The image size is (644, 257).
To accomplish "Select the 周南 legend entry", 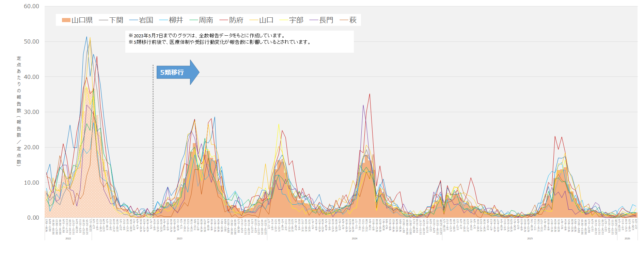I will 201,20.
